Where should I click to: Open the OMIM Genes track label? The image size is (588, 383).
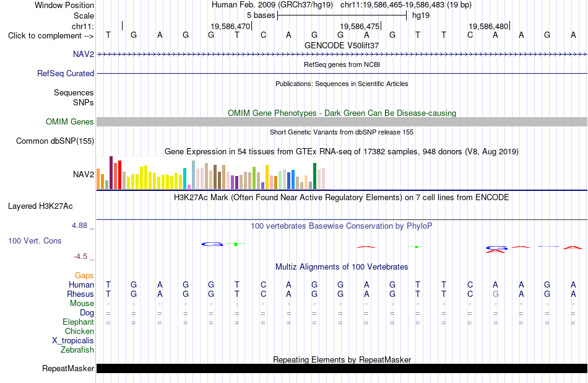[70, 121]
